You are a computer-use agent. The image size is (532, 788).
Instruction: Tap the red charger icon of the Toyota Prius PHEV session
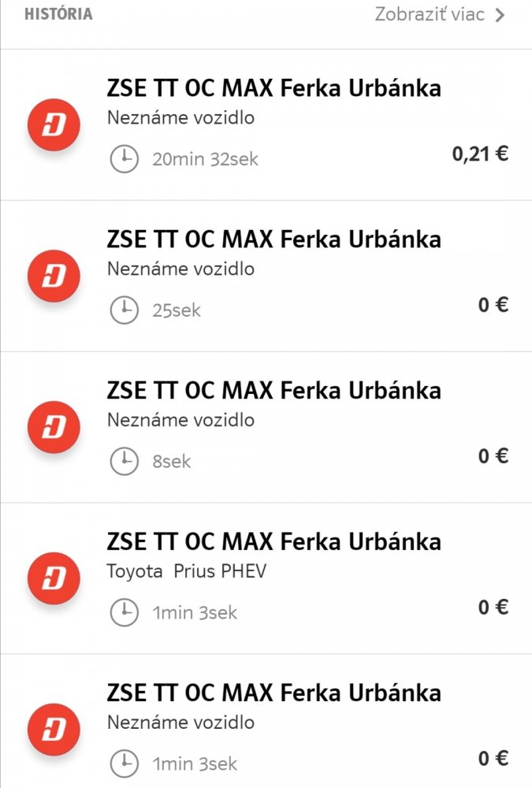click(x=53, y=578)
